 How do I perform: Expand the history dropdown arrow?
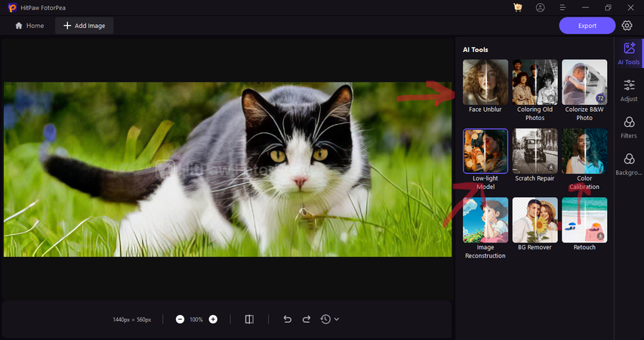(x=337, y=320)
